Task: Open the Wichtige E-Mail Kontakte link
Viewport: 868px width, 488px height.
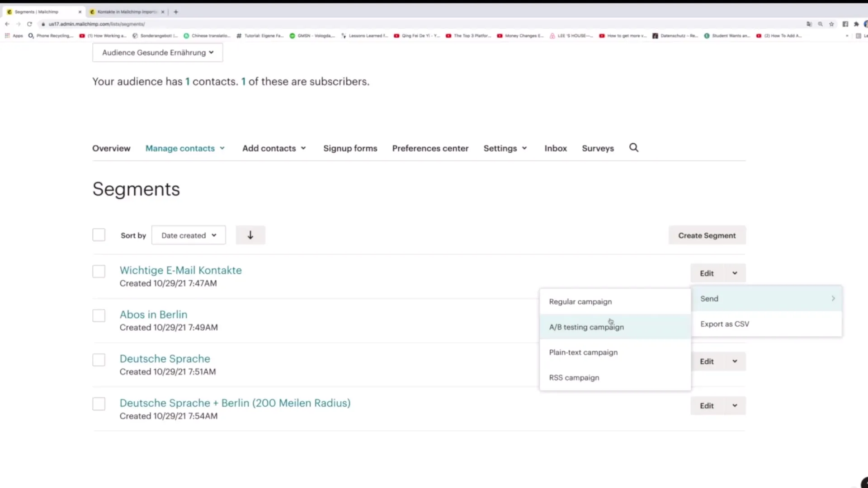Action: 180,270
